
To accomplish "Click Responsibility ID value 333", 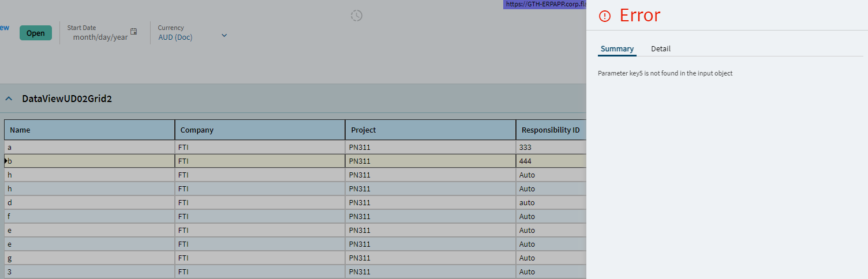I will 551,147.
